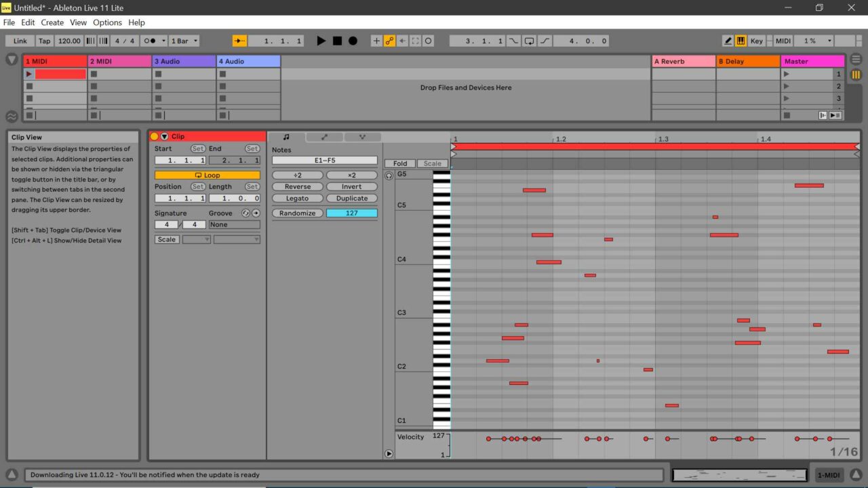The image size is (868, 488).
Task: Enable MIDI mapping mode
Action: [x=783, y=41]
